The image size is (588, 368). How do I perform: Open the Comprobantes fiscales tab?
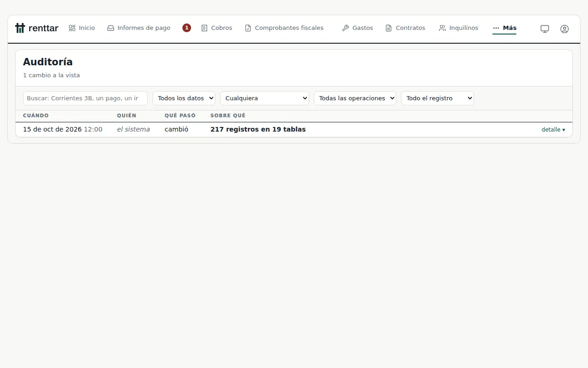pos(284,28)
